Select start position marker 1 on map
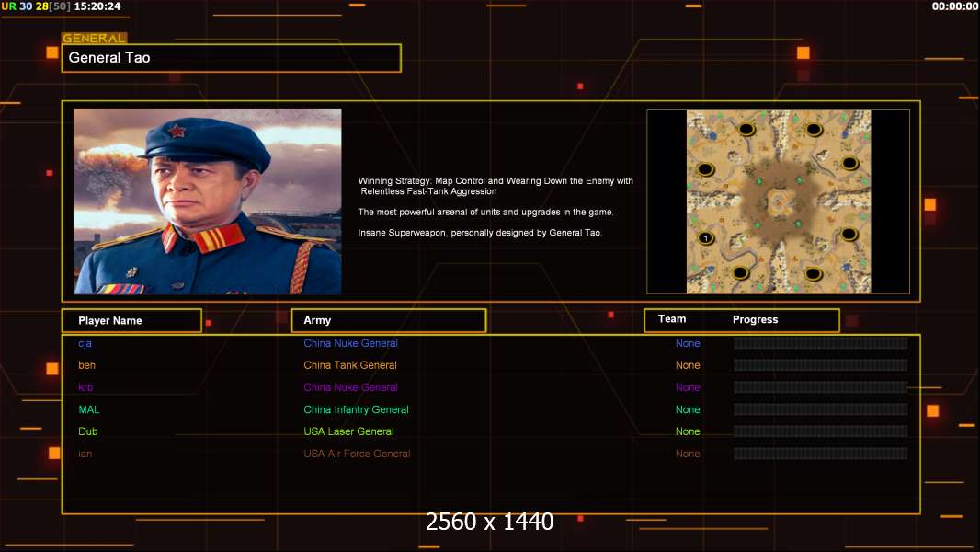Viewport: 980px width, 552px height. pos(706,238)
